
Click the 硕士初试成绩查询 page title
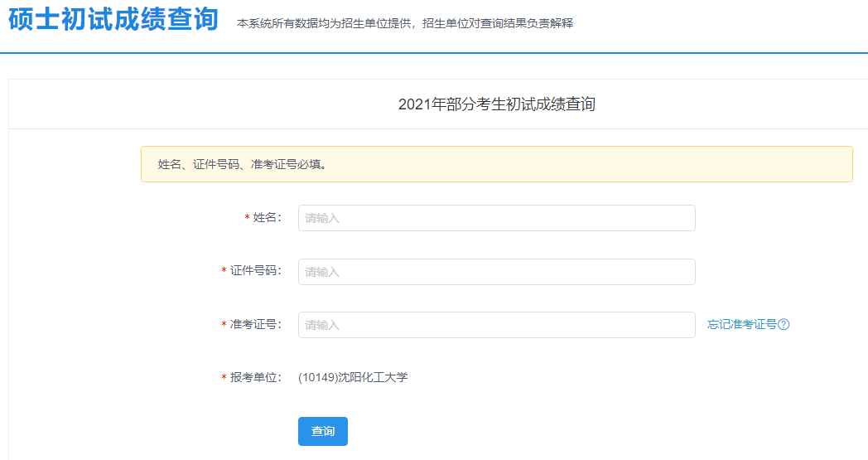113,21
